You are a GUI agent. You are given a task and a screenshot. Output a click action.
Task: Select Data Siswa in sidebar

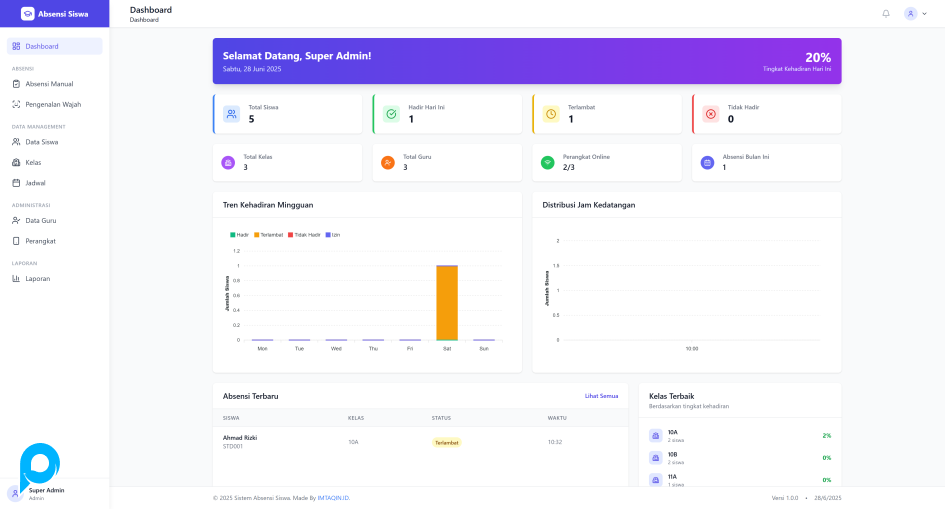[x=42, y=142]
